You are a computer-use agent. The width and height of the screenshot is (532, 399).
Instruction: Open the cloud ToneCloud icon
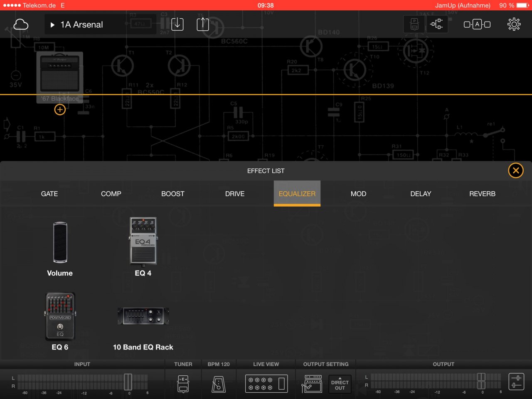click(21, 25)
